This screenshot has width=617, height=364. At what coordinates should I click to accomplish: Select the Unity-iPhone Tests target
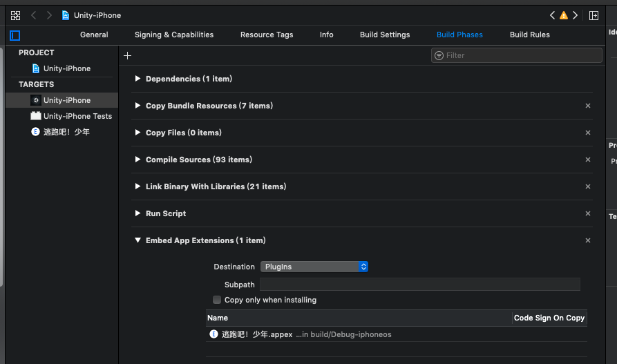tap(77, 116)
